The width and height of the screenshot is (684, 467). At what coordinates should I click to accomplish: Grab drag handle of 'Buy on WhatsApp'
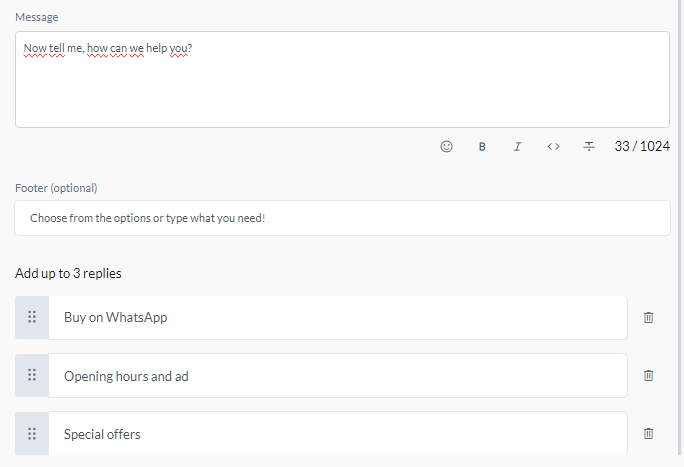coord(32,317)
